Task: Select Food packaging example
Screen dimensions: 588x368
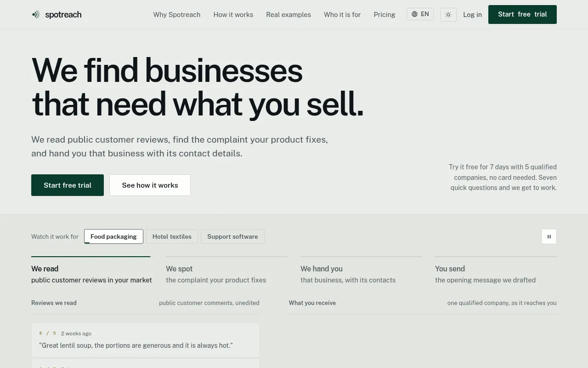Action: pyautogui.click(x=113, y=236)
